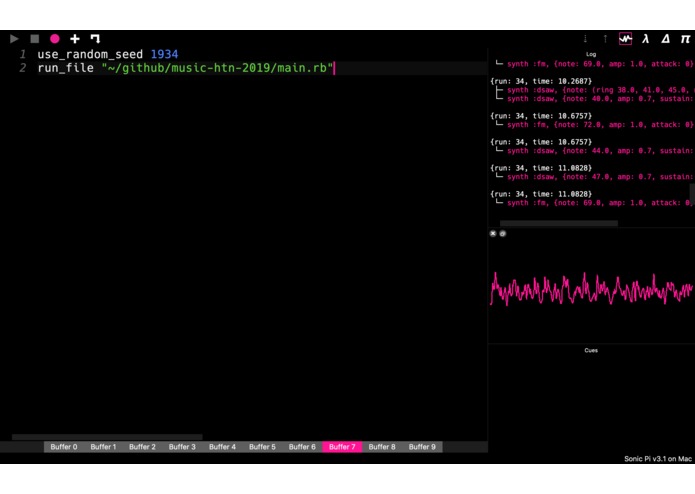
Task: Click the synth :dsaw note 47.0 log line
Action: point(600,177)
